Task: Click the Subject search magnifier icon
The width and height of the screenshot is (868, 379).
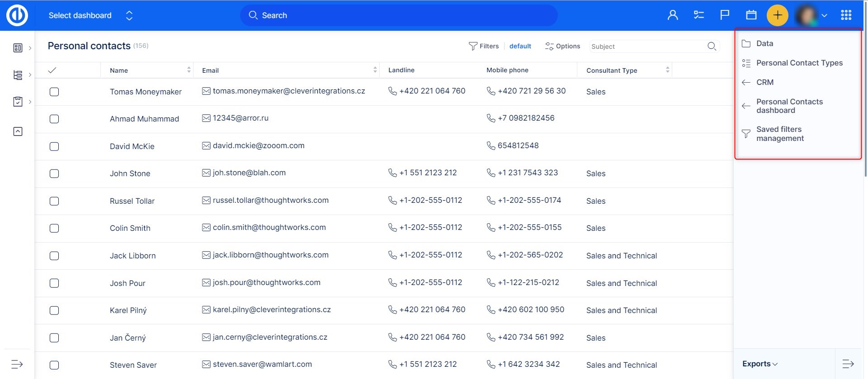Action: pos(712,46)
